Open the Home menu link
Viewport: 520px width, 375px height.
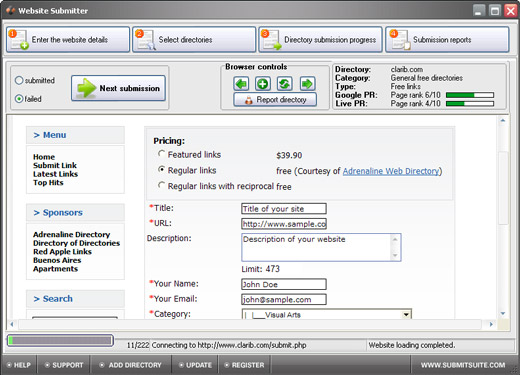(x=44, y=157)
